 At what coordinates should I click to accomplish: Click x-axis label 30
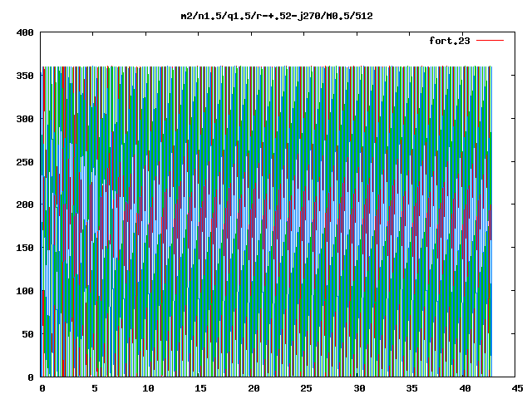(359, 388)
